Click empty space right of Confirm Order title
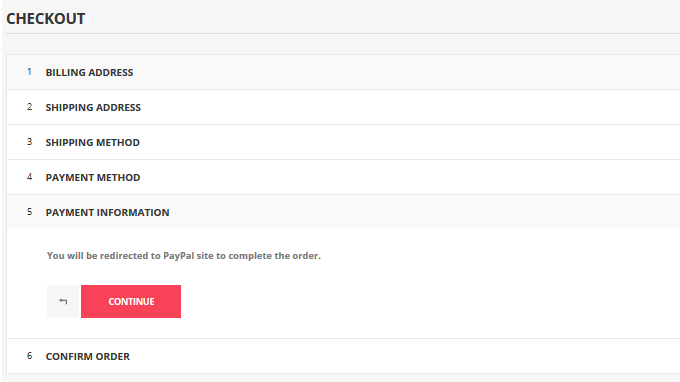Viewport: 680px width, 382px height. [403, 356]
